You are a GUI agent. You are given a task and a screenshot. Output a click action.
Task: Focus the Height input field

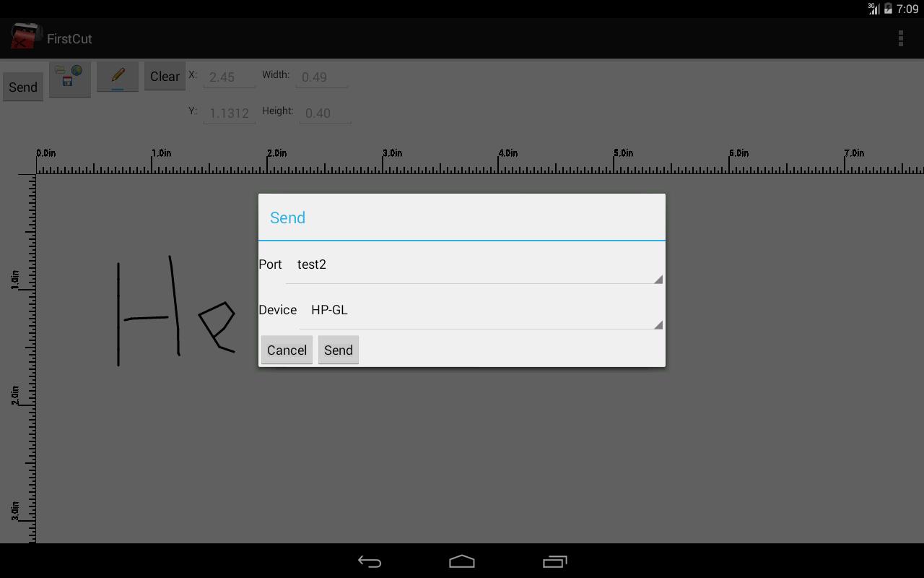[x=325, y=113]
